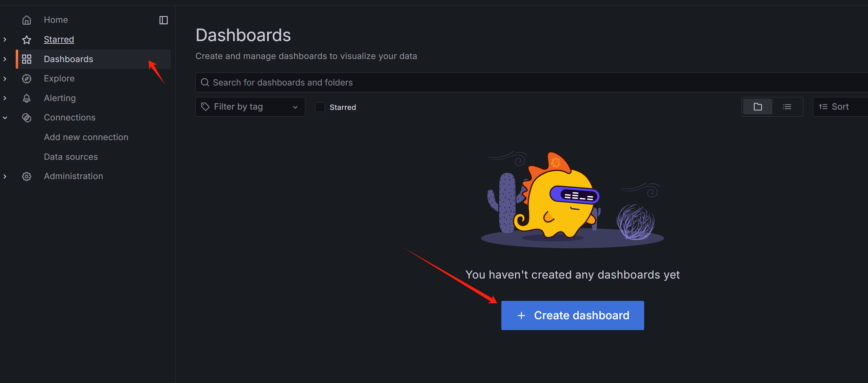Viewport: 868px width, 383px height.
Task: Enable the Starred filter checkbox
Action: point(320,107)
